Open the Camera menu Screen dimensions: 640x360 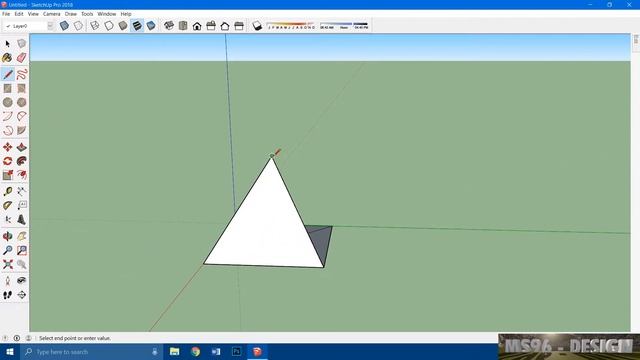click(x=51, y=14)
